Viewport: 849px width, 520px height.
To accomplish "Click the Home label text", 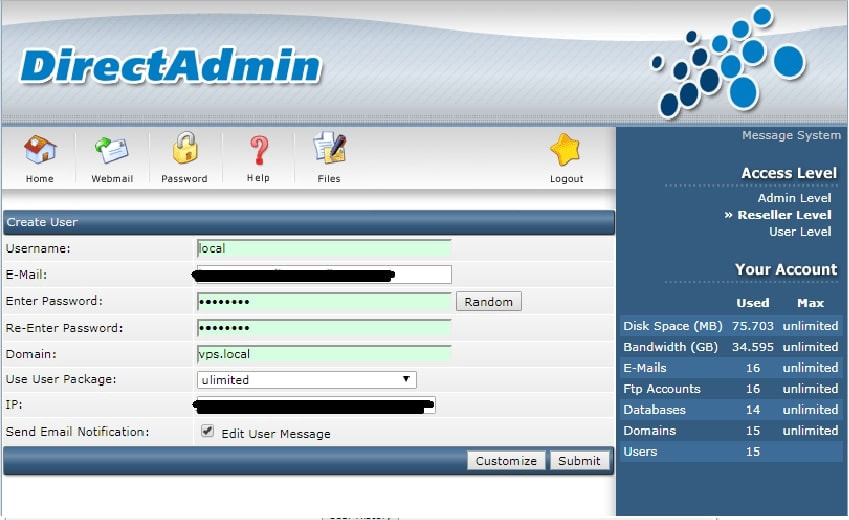I will 40,179.
